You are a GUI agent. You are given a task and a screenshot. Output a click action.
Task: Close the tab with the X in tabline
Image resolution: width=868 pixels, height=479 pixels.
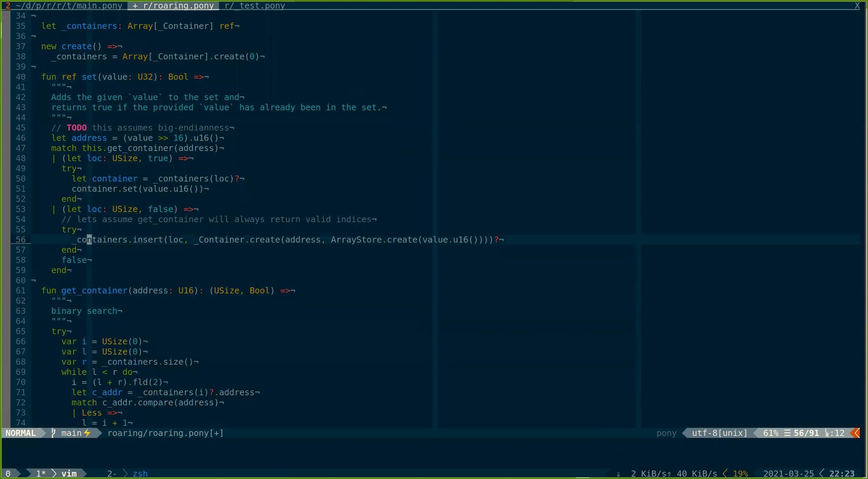point(857,5)
